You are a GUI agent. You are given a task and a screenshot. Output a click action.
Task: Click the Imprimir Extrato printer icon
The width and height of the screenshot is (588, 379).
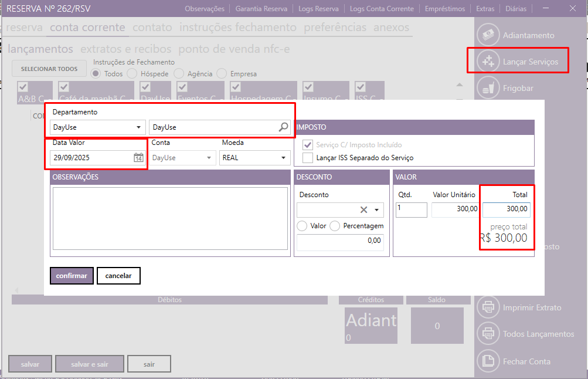487,307
